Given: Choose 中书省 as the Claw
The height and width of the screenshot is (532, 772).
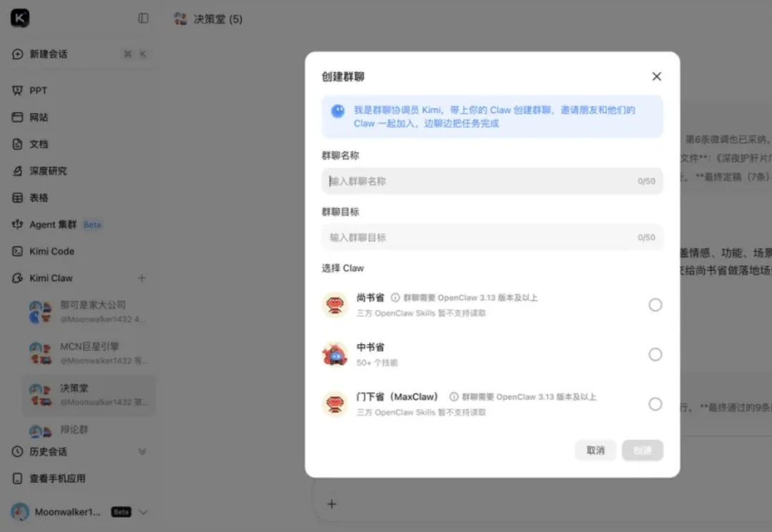Looking at the screenshot, I should (655, 354).
